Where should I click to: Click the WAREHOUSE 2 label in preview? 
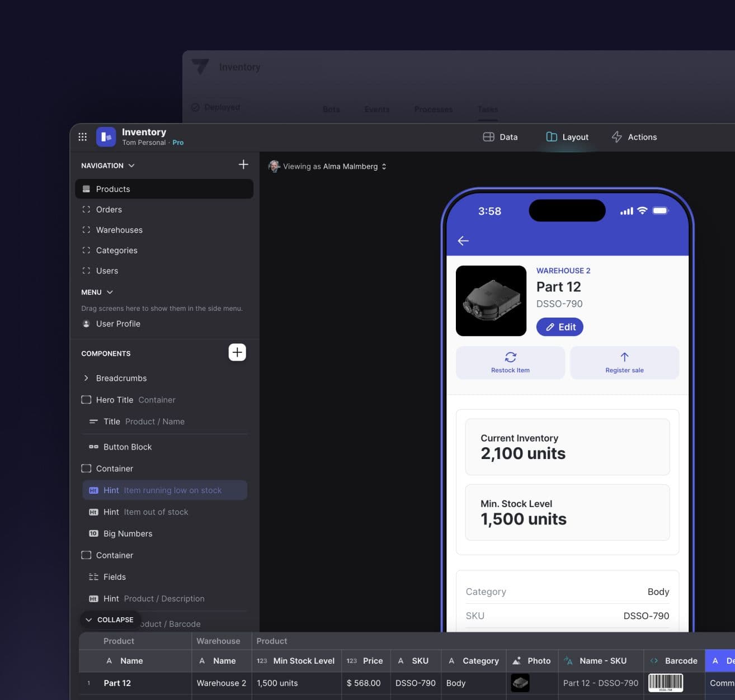[x=563, y=271]
